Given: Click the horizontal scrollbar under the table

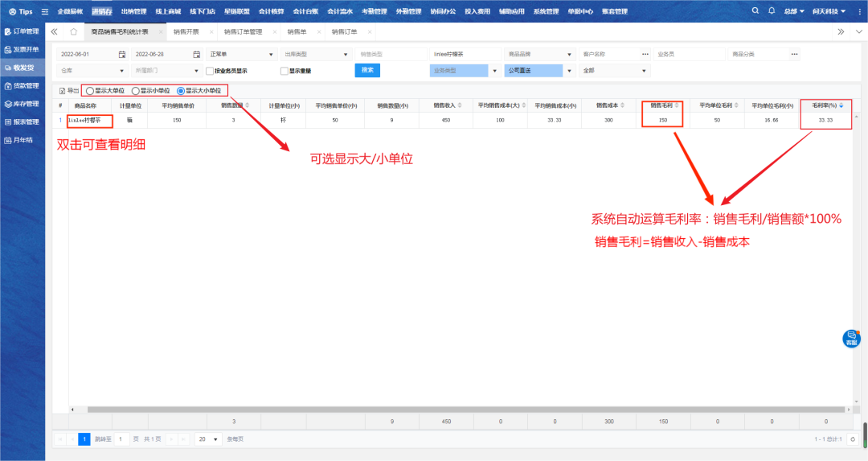Looking at the screenshot, I should (450, 410).
